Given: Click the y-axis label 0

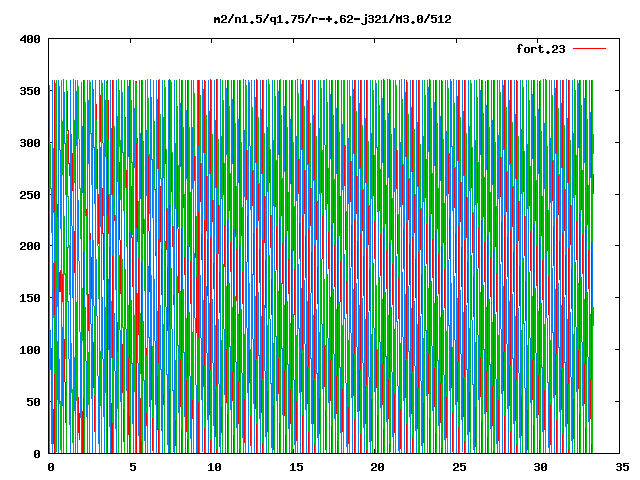Looking at the screenshot, I should 37,454.
